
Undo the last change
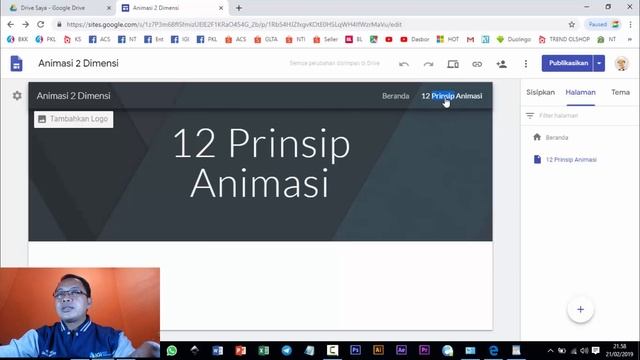[x=404, y=64]
